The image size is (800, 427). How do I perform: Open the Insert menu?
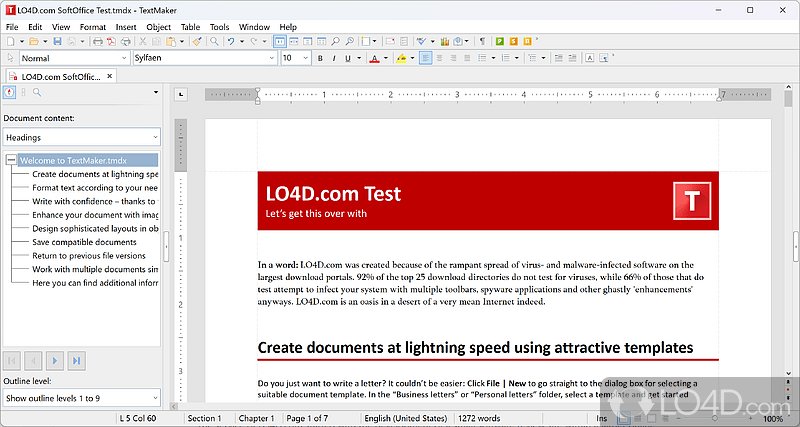pos(126,27)
